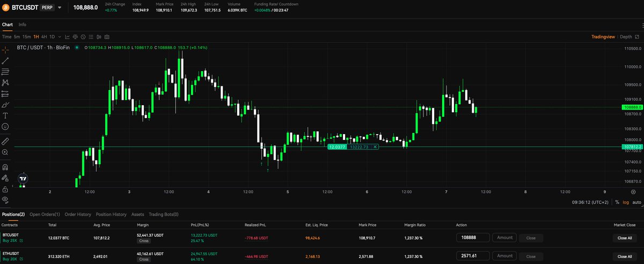Click Close All for ETHUSDT position

pos(625,256)
